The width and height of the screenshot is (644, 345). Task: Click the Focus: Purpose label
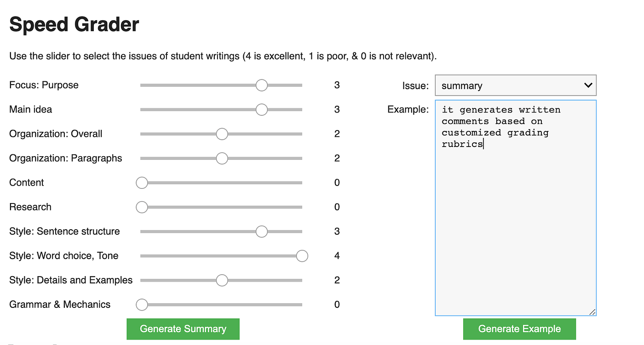click(44, 85)
